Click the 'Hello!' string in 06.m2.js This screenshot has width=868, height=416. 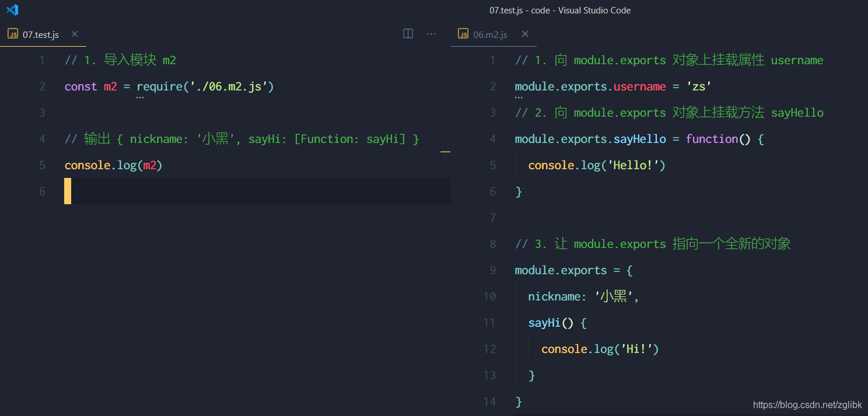click(x=633, y=165)
